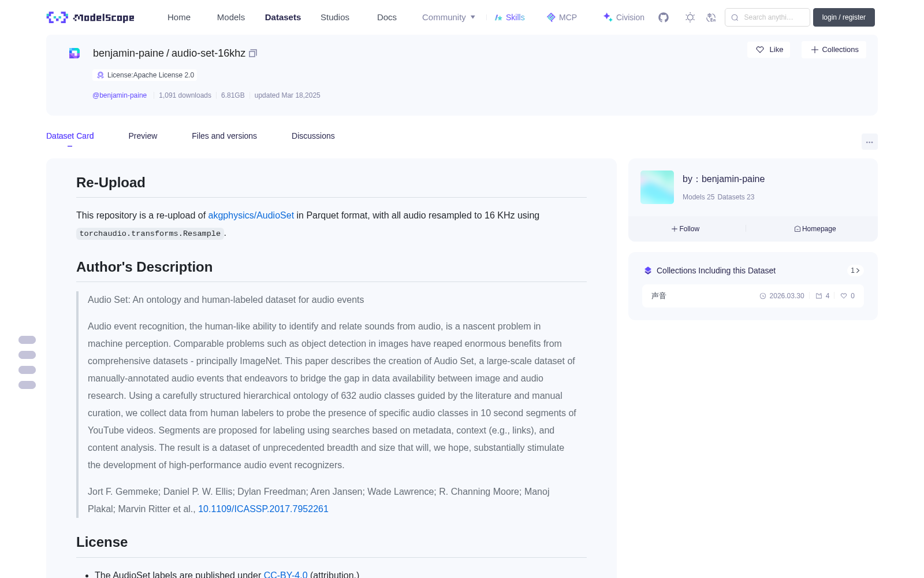
Task: Go to Models in the top navigation
Action: tap(231, 17)
